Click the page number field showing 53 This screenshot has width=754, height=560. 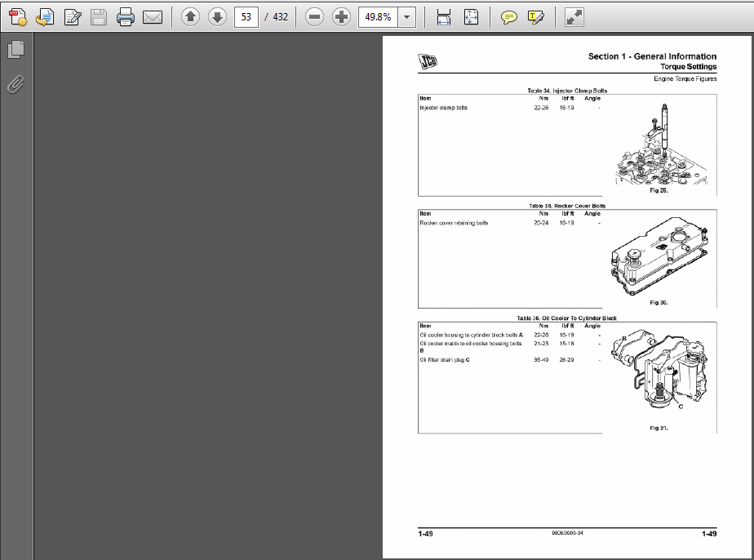click(246, 17)
